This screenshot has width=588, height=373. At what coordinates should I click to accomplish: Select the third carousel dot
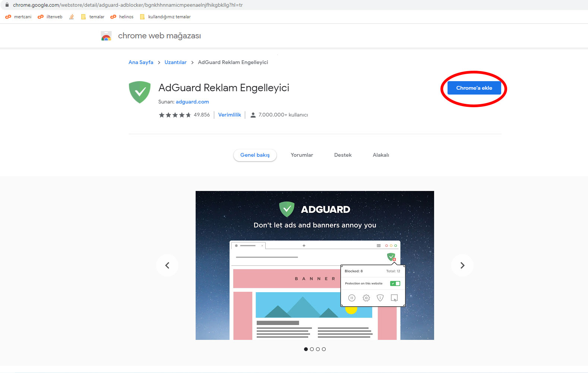[x=318, y=349]
